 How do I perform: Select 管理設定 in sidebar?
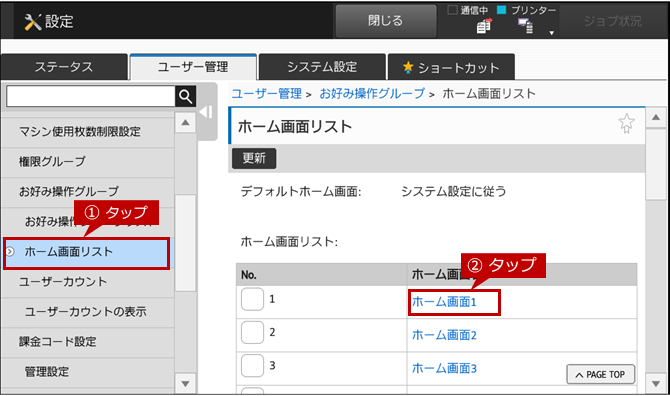click(88, 372)
